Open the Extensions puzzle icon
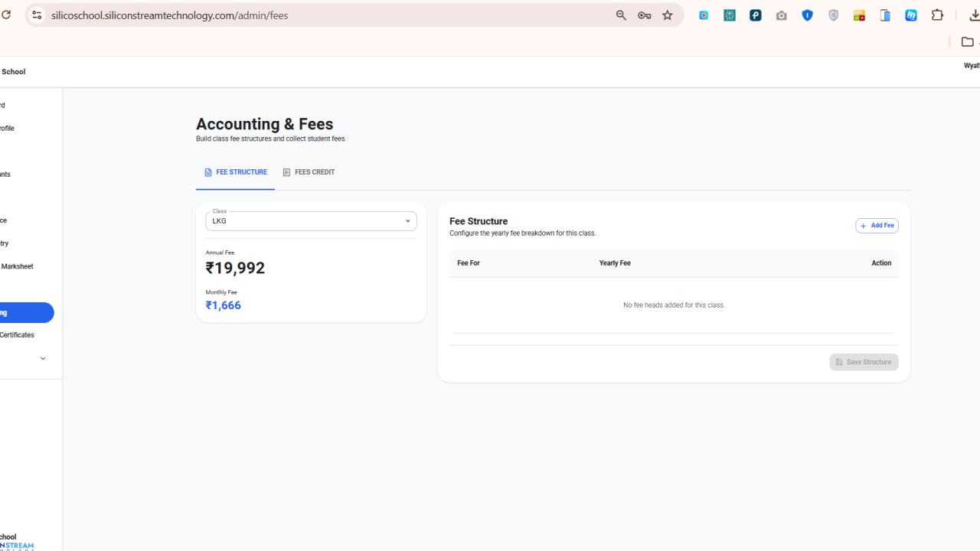 click(x=937, y=15)
